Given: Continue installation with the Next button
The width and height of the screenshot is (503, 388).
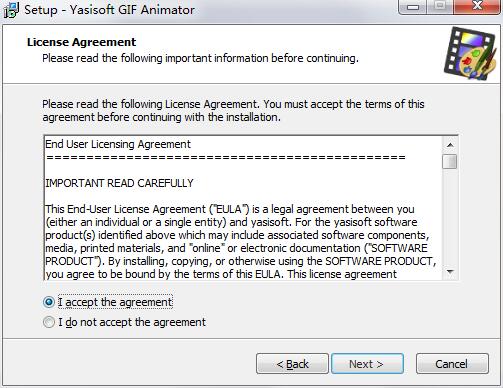Looking at the screenshot, I should pos(367,364).
